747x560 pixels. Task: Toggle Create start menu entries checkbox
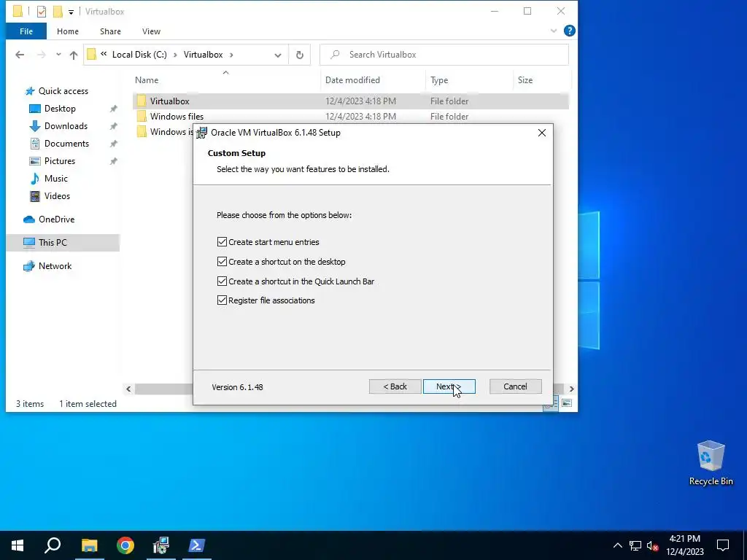tap(222, 242)
